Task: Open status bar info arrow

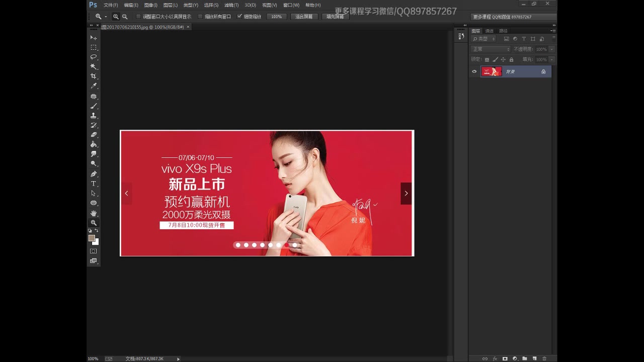Action: pos(178,358)
